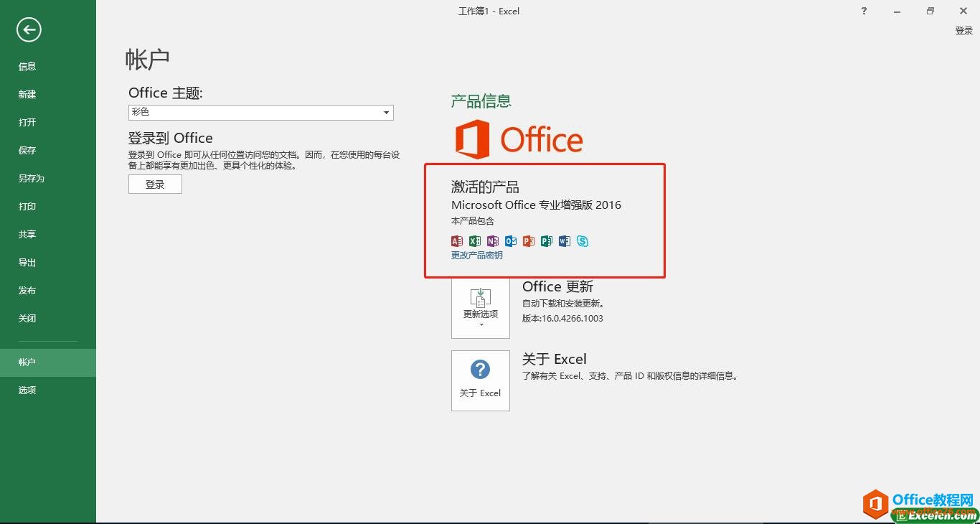Click the 更改产品密钥 link
The height and width of the screenshot is (524, 980).
(477, 256)
